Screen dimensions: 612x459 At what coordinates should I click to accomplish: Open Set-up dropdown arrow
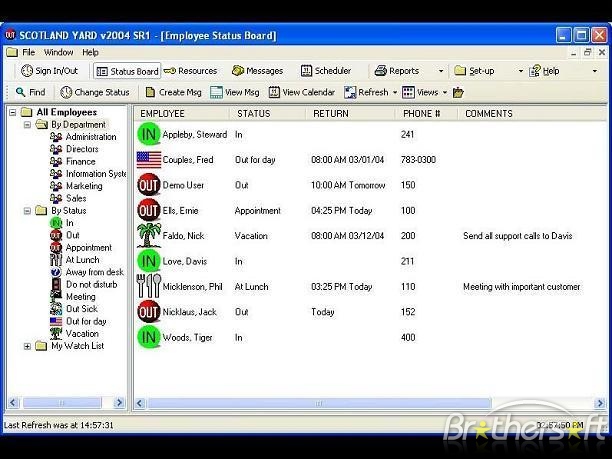click(x=521, y=71)
